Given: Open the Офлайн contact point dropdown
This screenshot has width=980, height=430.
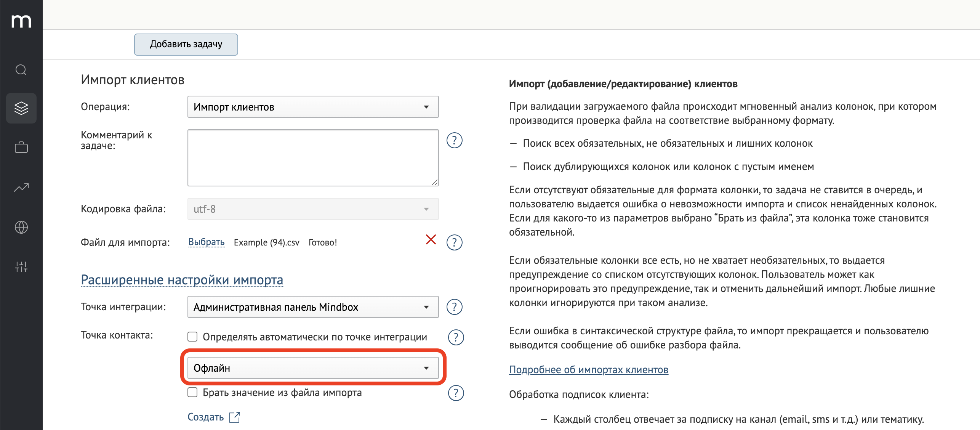Looking at the screenshot, I should (x=313, y=368).
